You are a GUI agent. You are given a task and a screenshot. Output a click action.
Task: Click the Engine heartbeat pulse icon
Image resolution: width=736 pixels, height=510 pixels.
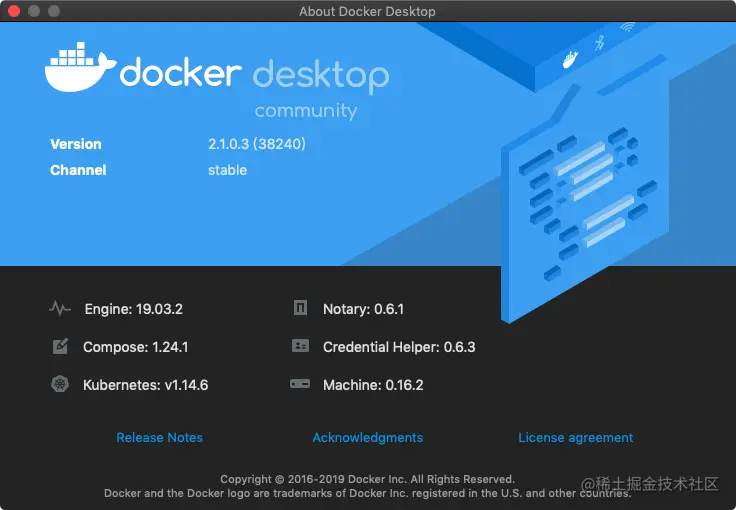click(60, 309)
